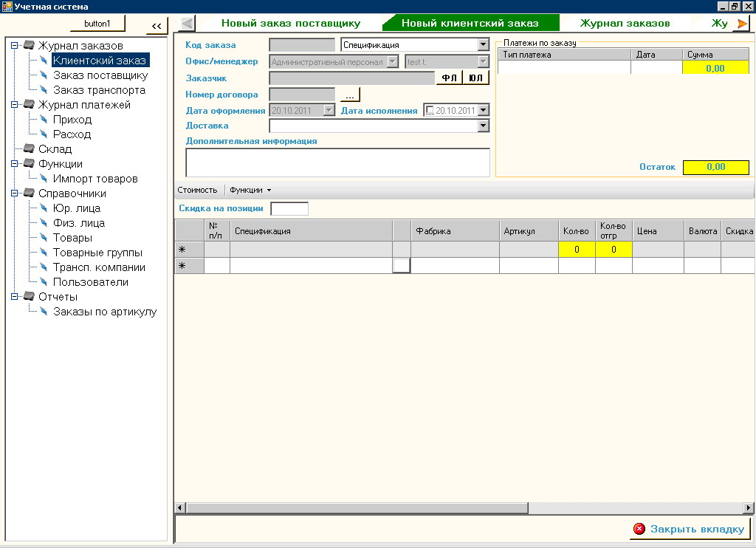756x548 pixels.
Task: Click the pen icon beside Импорт товаров
Action: point(44,179)
